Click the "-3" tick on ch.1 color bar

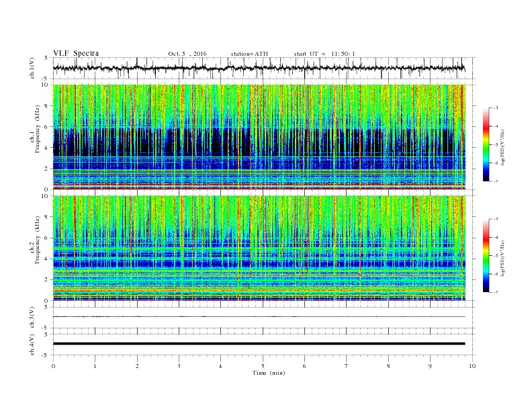pos(496,108)
